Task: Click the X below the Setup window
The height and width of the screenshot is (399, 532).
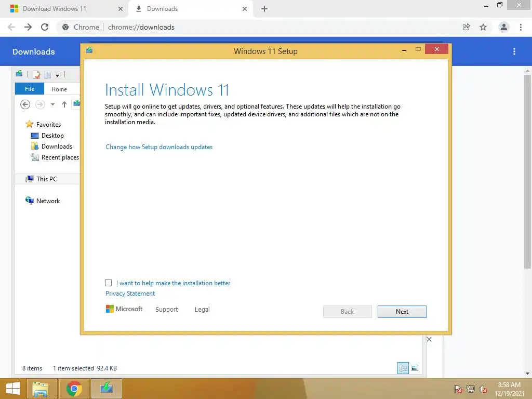Action: pos(429,339)
